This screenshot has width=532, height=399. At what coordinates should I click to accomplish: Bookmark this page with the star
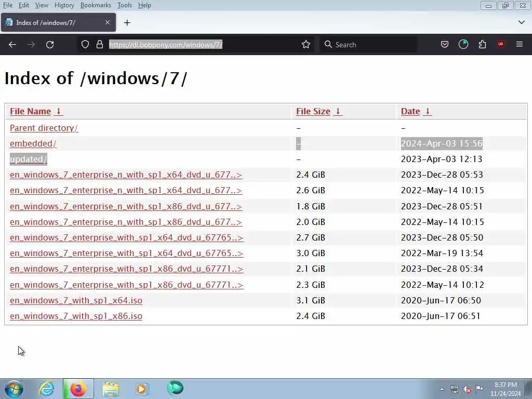tap(305, 45)
